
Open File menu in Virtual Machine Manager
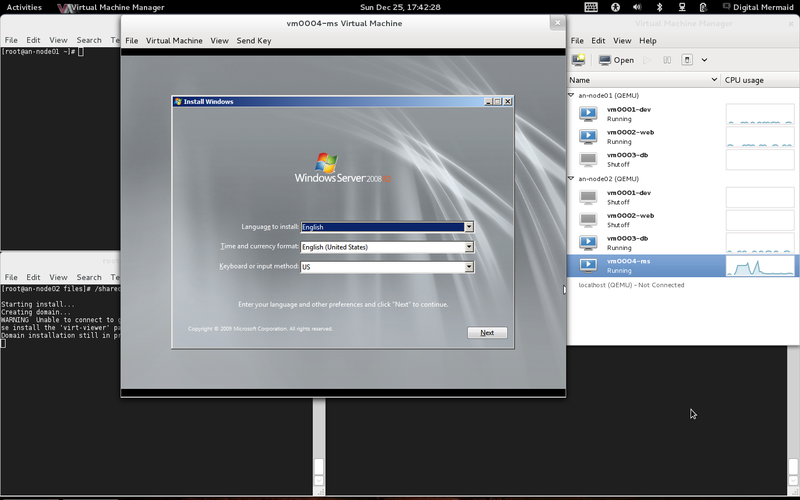point(577,41)
